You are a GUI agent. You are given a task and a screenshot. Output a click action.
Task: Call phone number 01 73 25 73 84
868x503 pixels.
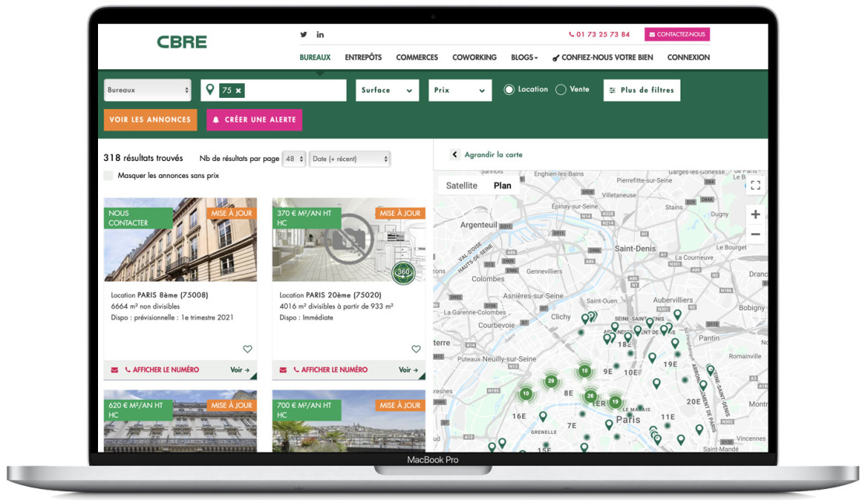pos(599,34)
